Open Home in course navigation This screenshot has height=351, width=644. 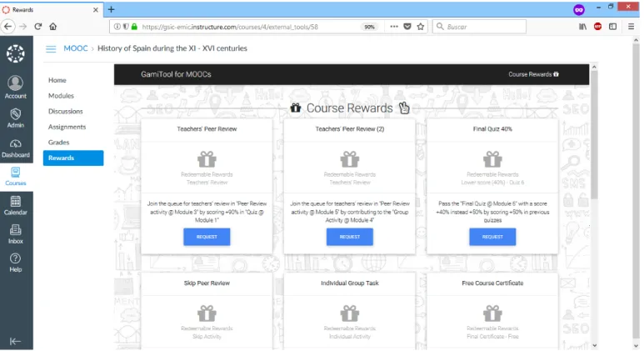57,80
